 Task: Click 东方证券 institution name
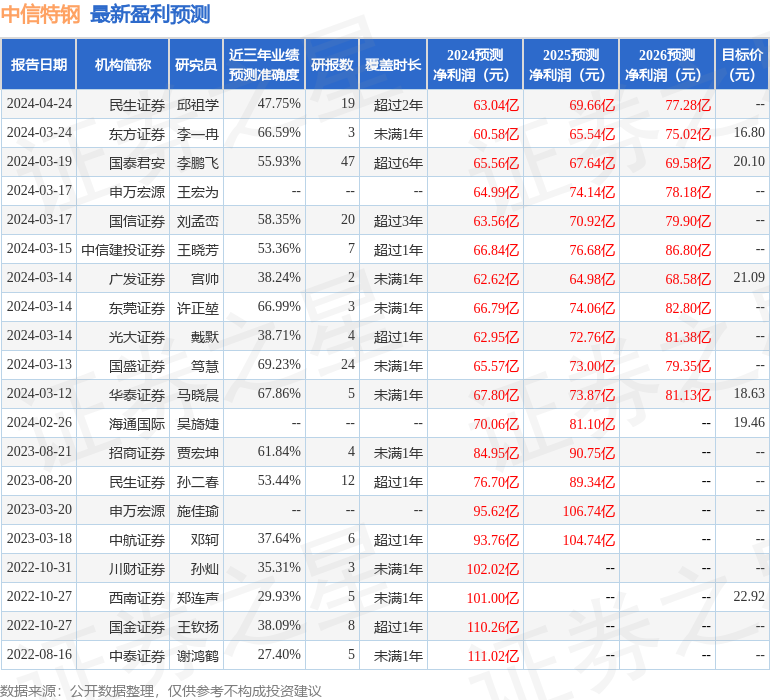click(137, 134)
